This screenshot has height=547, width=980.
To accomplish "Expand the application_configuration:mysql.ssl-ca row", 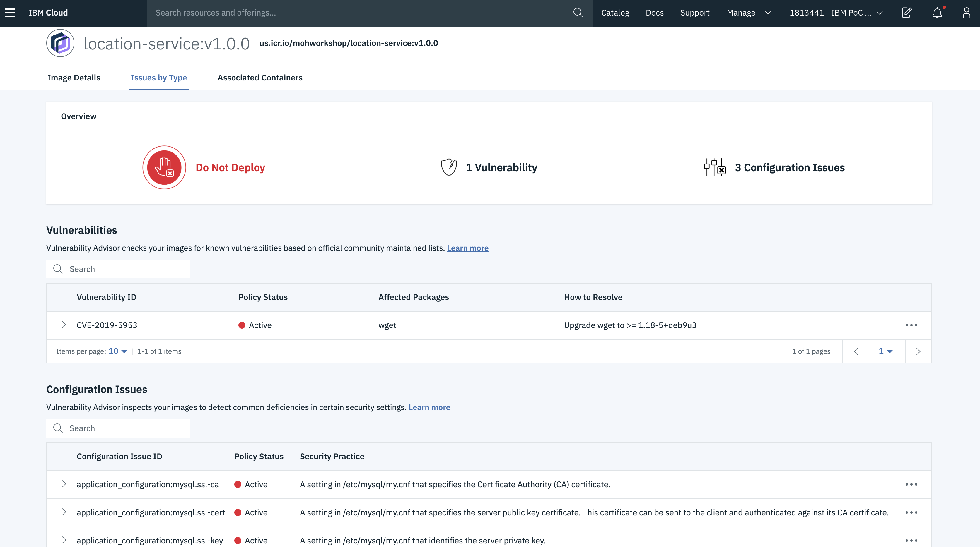I will coord(64,484).
